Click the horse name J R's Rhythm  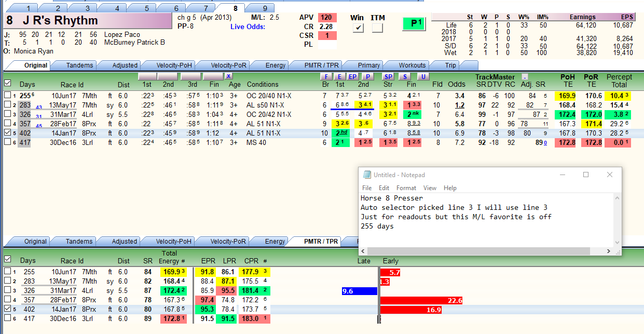click(60, 21)
